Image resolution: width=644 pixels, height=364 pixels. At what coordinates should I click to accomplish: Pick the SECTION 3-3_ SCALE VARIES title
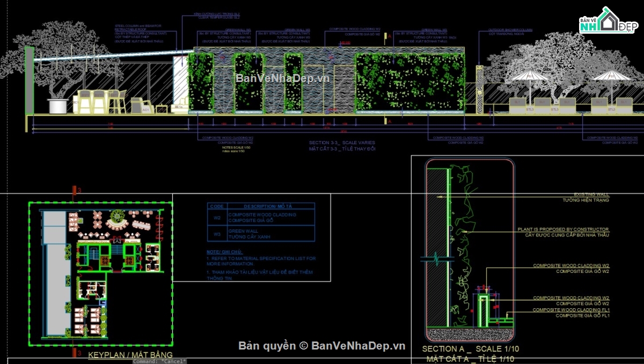tap(342, 143)
